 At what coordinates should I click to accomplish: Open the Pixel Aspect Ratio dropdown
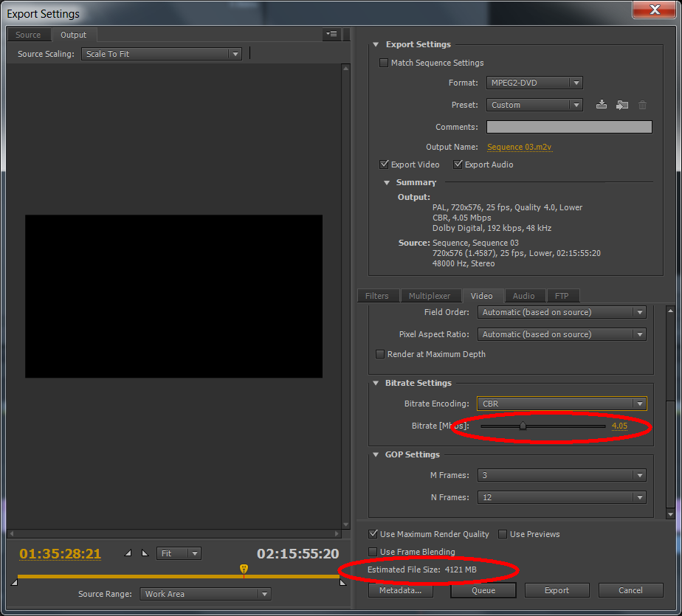(x=562, y=334)
